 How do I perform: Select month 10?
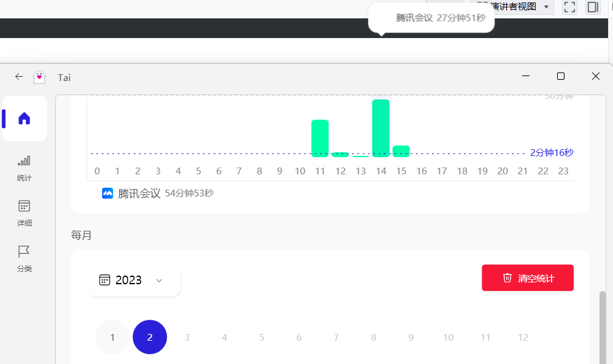pyautogui.click(x=448, y=337)
